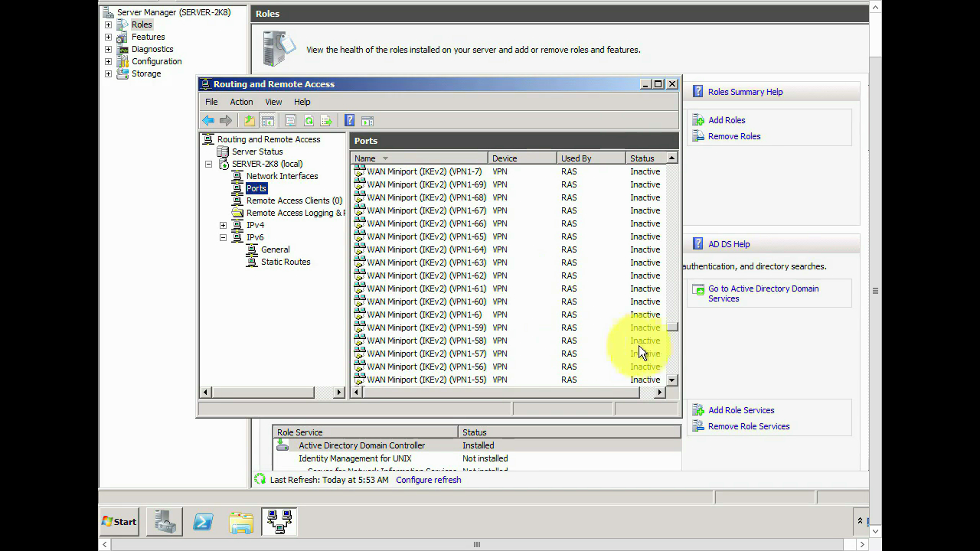Click the Remove Roles icon
This screenshot has width=980, height=551.
point(698,136)
